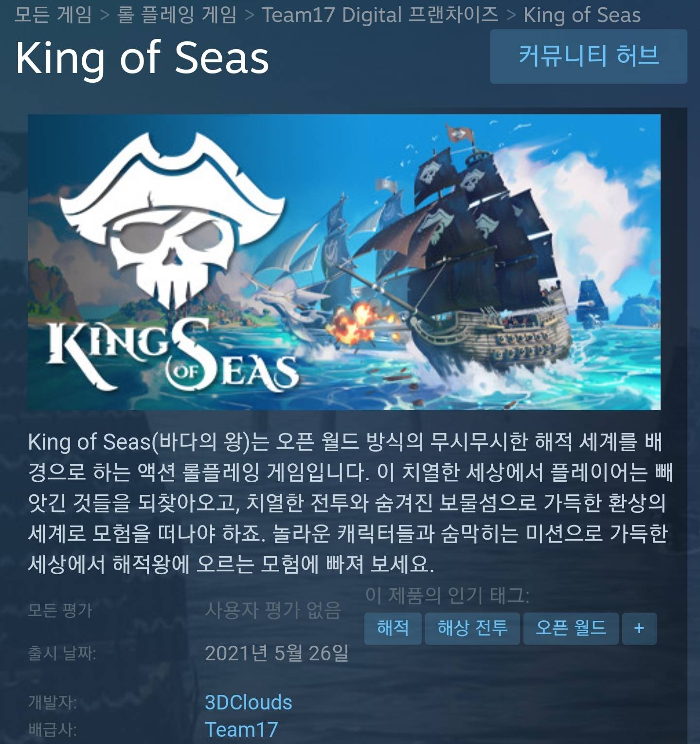Click the King of Seas page title
This screenshot has height=744, width=700.
tap(142, 58)
